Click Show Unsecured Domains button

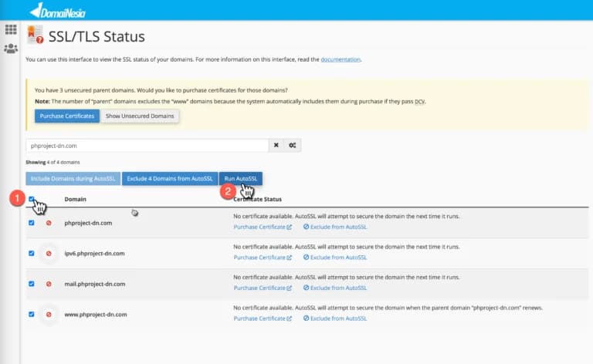[141, 116]
